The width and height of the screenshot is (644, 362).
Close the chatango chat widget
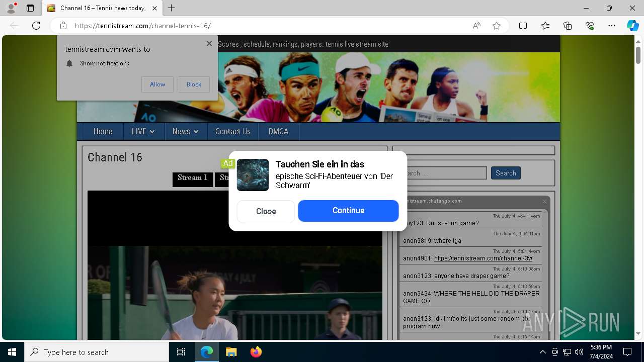544,201
